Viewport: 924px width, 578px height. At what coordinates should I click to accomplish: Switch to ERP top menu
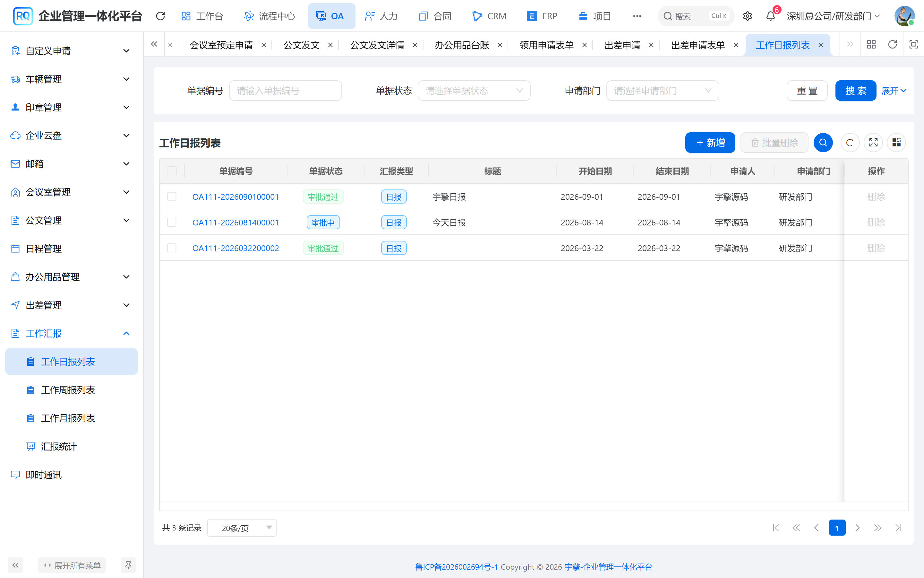click(542, 16)
